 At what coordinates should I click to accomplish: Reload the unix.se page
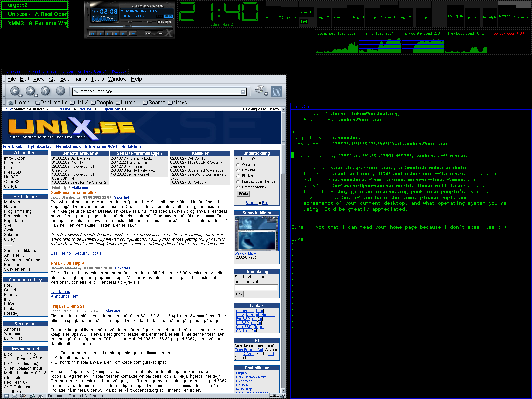45,91
